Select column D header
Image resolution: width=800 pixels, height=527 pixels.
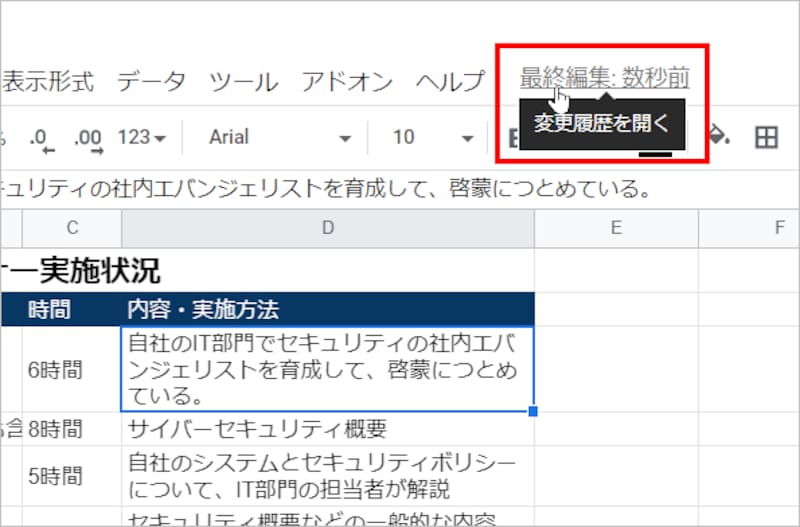[328, 228]
